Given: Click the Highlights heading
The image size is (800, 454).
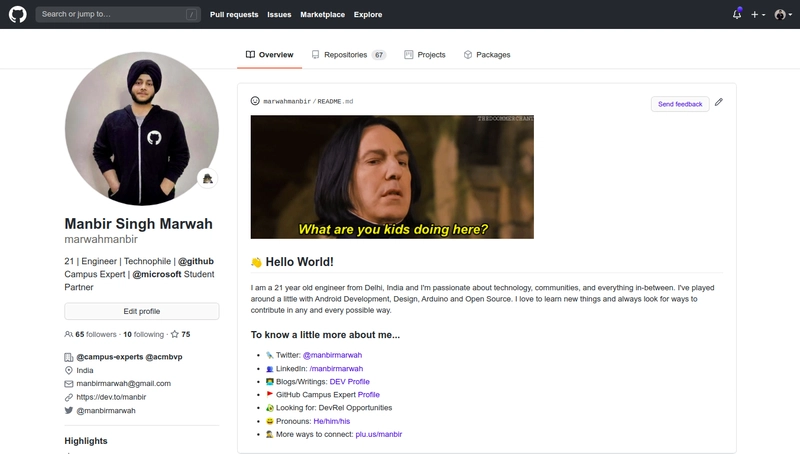Looking at the screenshot, I should point(86,441).
